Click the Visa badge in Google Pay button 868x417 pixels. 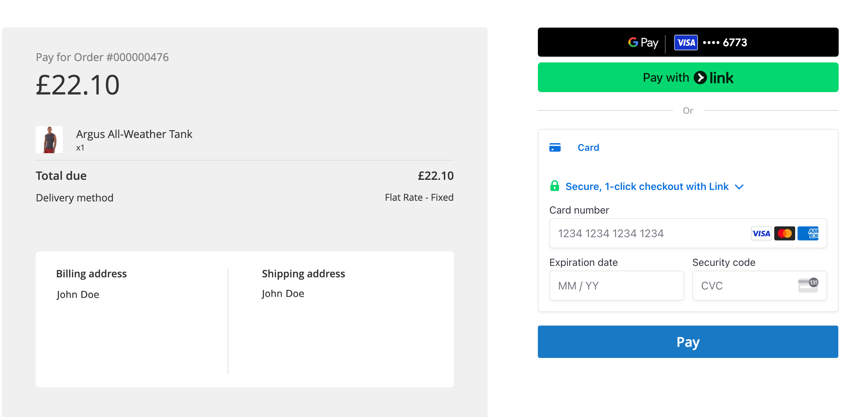click(x=686, y=43)
